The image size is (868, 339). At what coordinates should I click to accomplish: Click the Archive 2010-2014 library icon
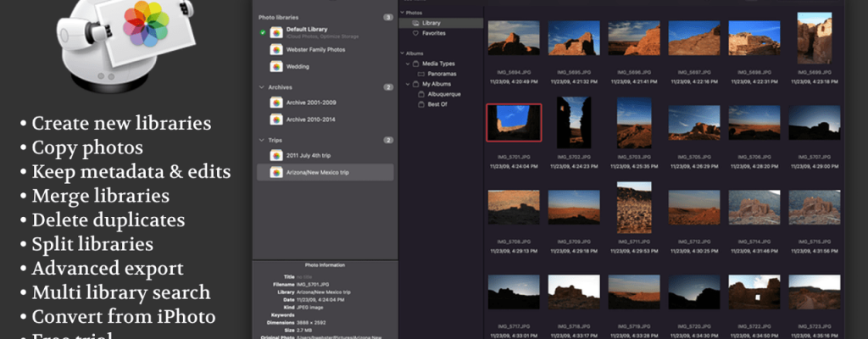click(276, 119)
